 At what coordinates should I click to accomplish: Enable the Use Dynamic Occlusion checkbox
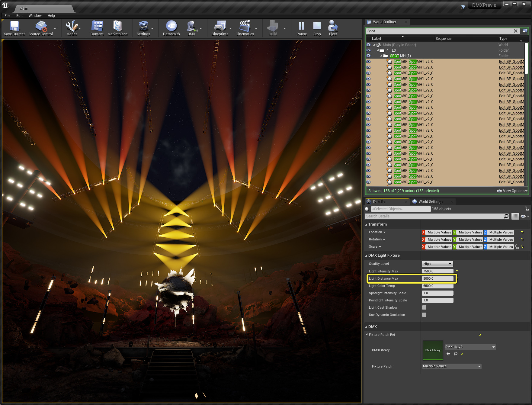tap(424, 315)
